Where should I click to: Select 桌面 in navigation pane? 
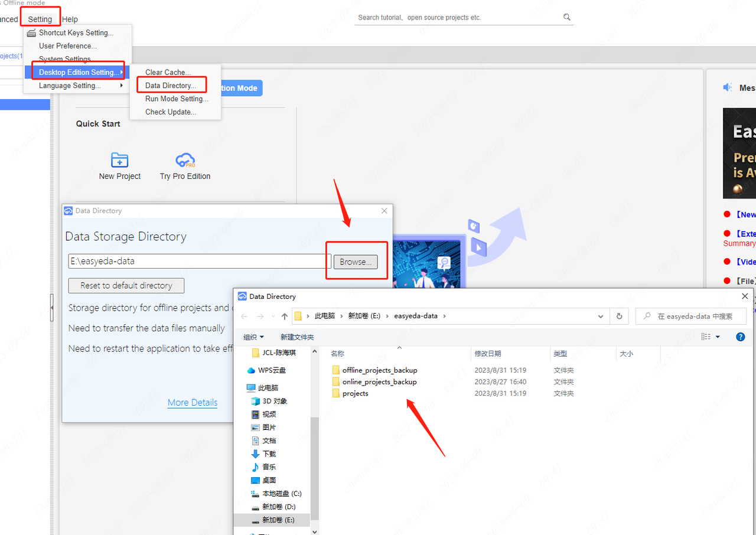click(263, 480)
